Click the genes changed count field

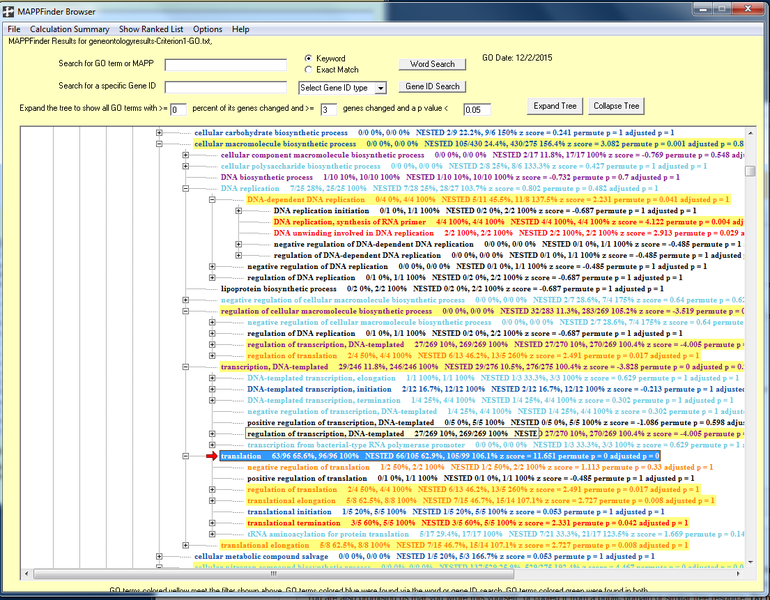(x=329, y=109)
